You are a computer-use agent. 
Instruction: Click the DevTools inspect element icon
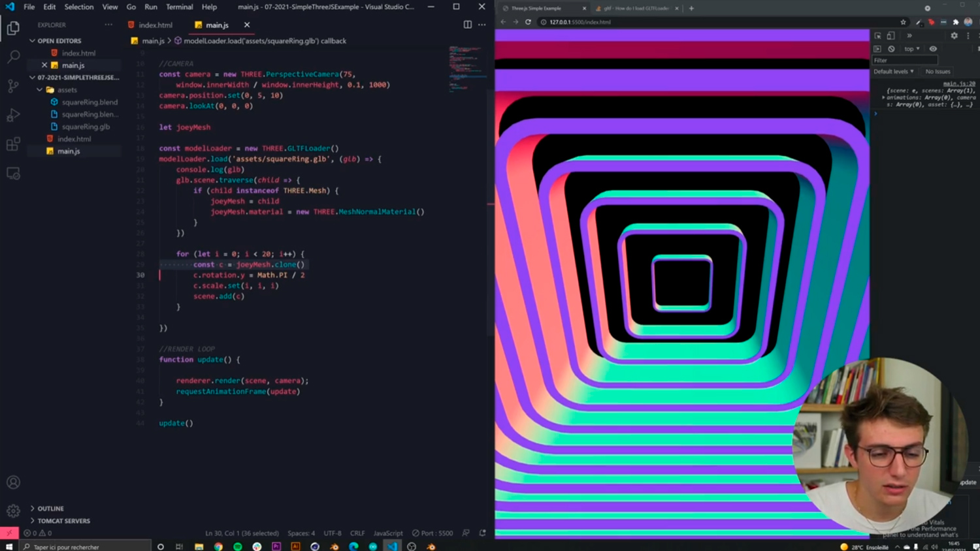pyautogui.click(x=878, y=36)
